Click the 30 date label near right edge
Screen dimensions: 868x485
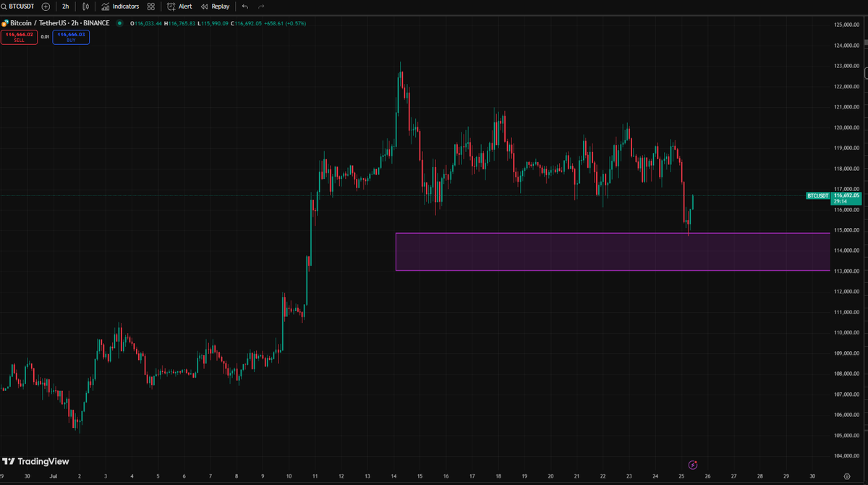(812, 476)
